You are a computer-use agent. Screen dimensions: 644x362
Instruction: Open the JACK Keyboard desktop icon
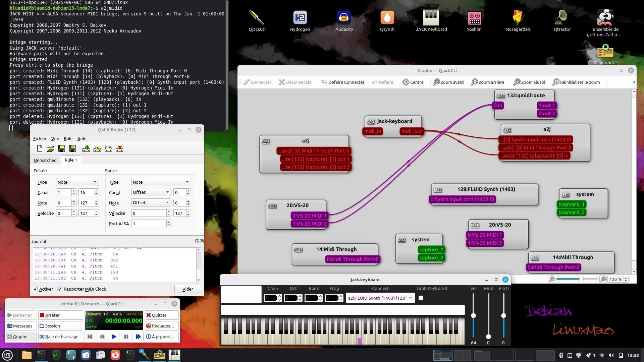point(431,20)
